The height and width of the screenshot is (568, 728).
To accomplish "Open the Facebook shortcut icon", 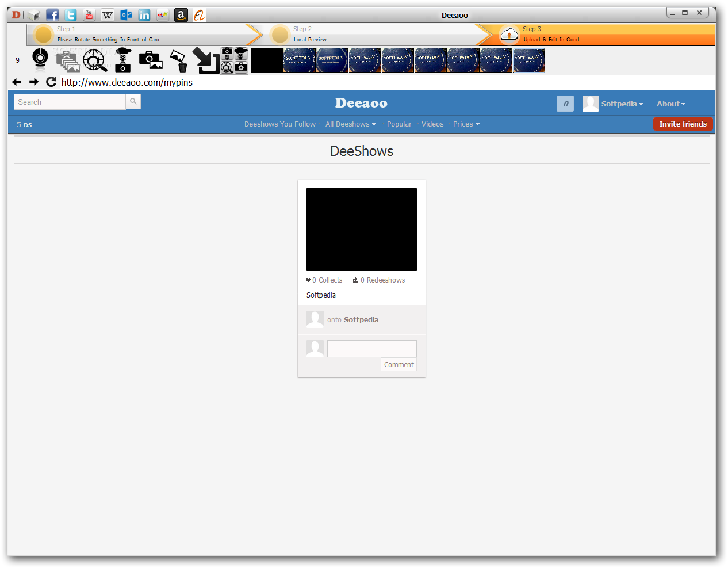I will click(x=52, y=15).
